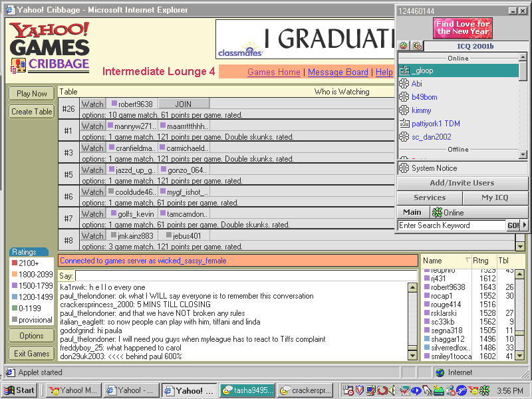
Task: Open the ICQ flower tray icon
Action: [x=484, y=390]
